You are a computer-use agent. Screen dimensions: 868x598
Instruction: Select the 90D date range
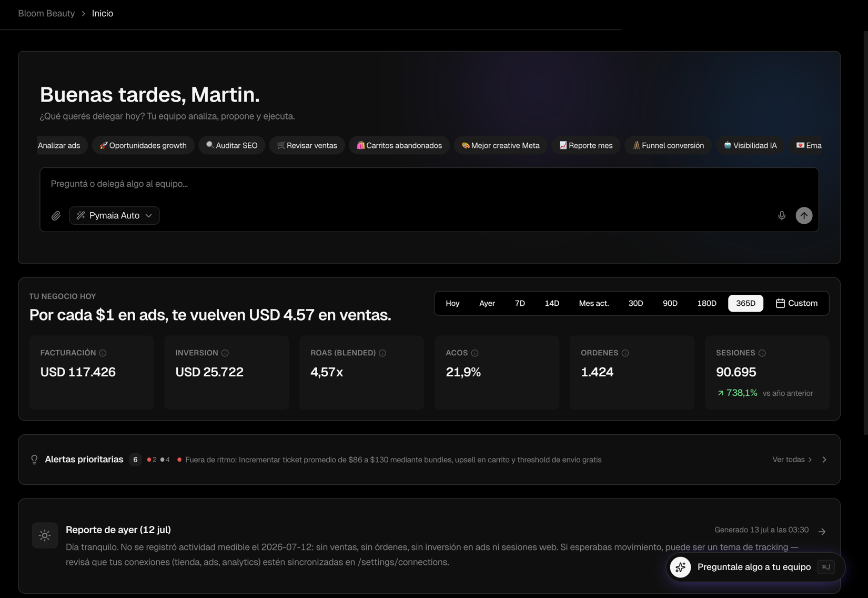[x=670, y=303]
